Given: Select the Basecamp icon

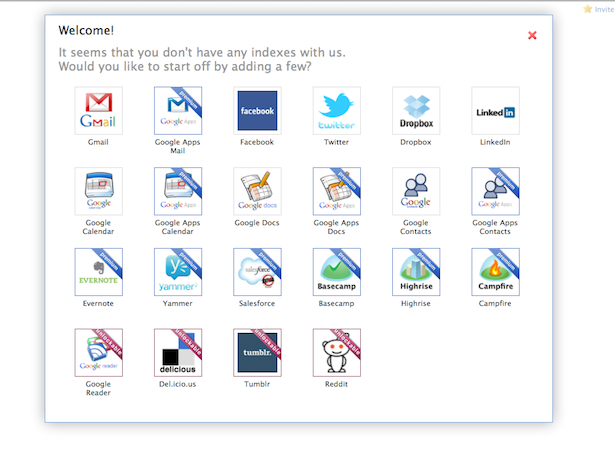Looking at the screenshot, I should pos(337,272).
